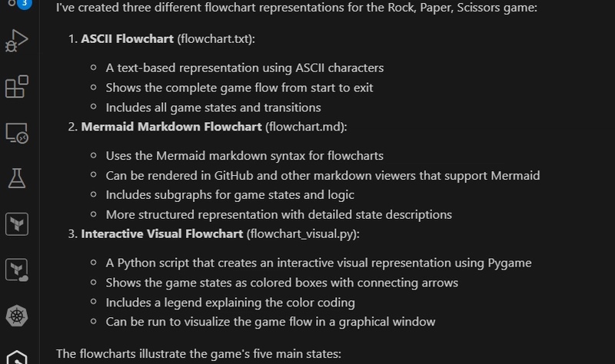Open the Kubernetes helm-wheel view
Screen dimensions: 615x364
16,316
